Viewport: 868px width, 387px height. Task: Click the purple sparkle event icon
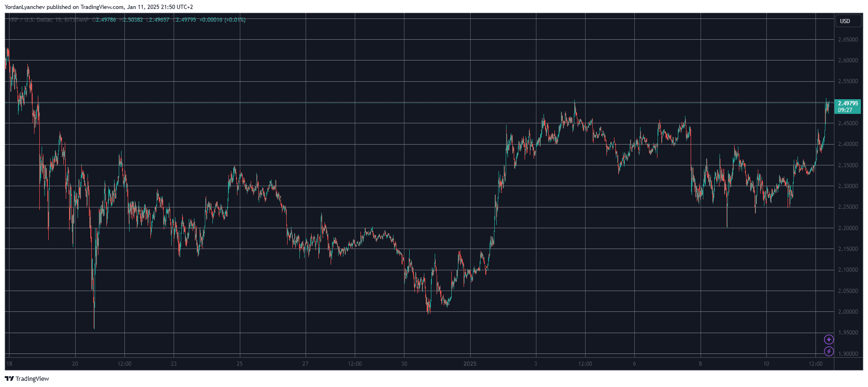(x=829, y=339)
